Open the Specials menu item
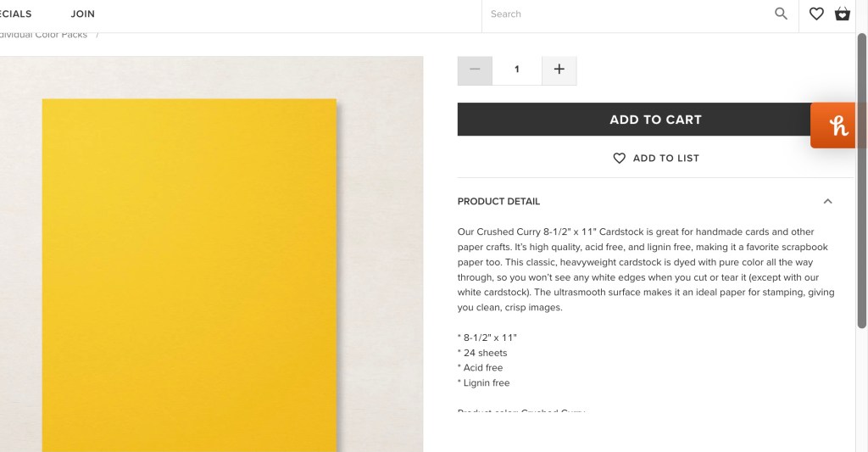Viewport: 868px width, 452px height. 15,14
